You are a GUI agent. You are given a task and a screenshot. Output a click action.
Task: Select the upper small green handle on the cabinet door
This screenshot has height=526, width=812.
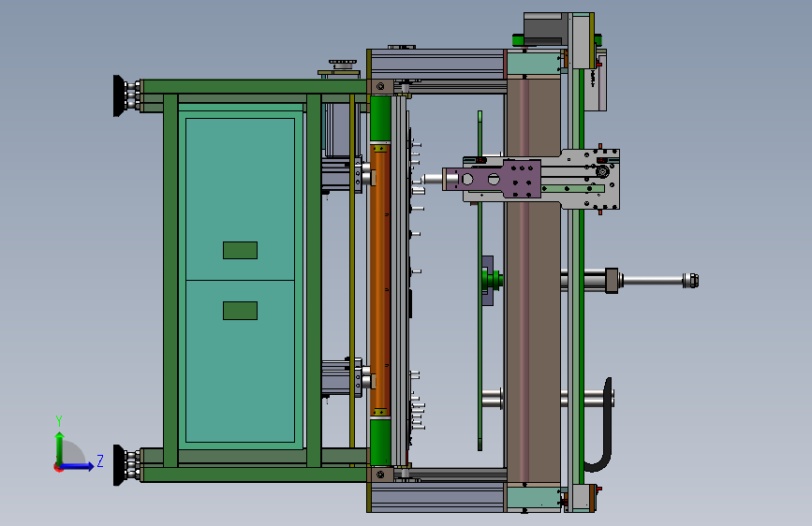241,251
